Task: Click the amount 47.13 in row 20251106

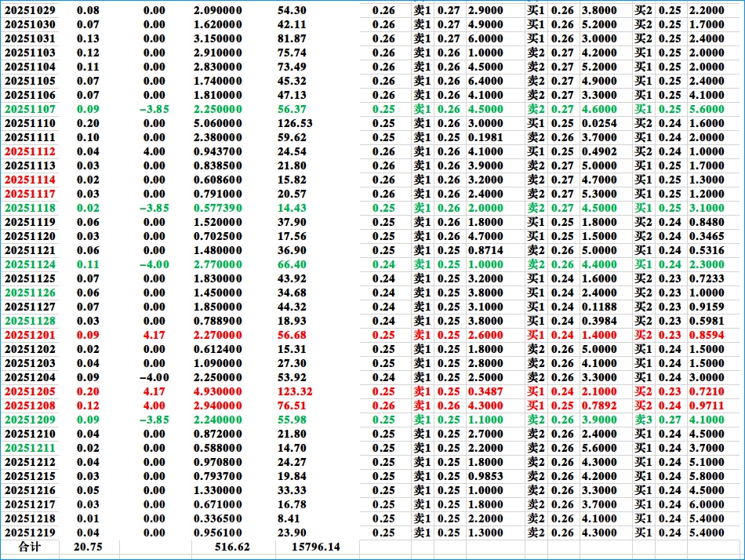Action: point(292,95)
